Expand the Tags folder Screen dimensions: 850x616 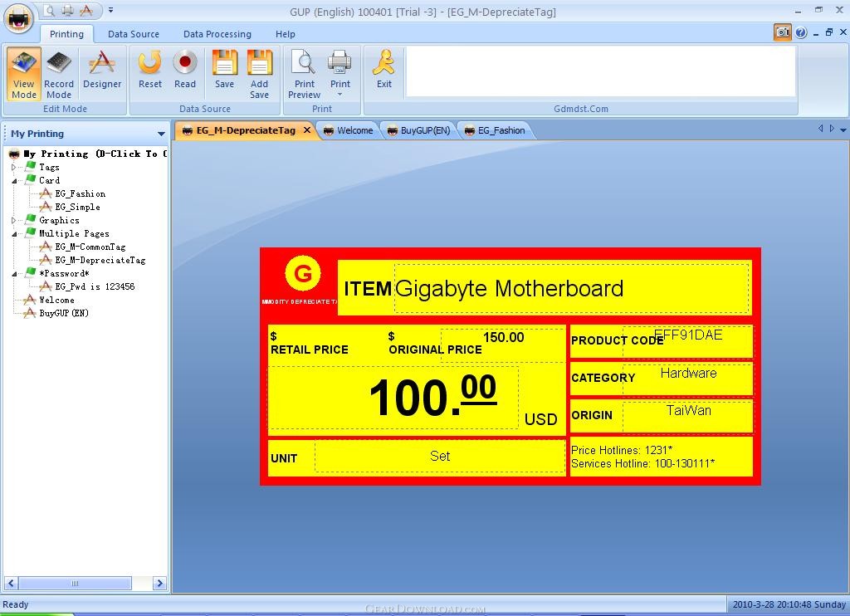point(13,167)
